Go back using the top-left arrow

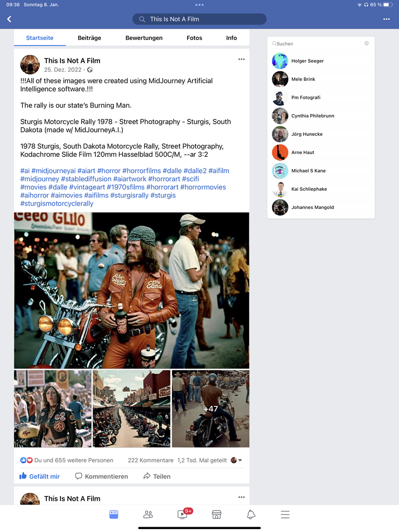coord(9,19)
